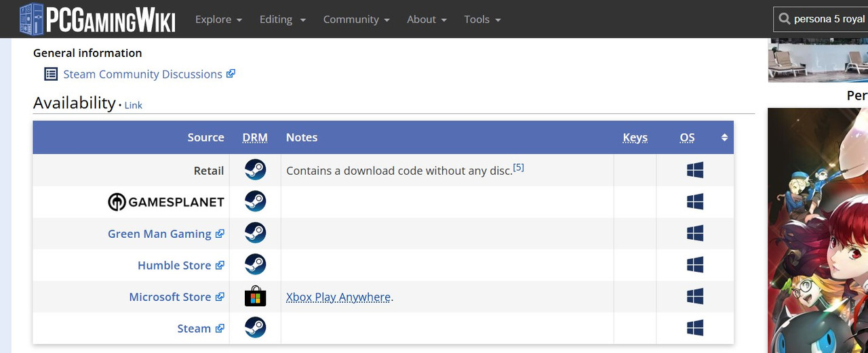Click 'Contains a download code without any disc.' note

[x=399, y=171]
